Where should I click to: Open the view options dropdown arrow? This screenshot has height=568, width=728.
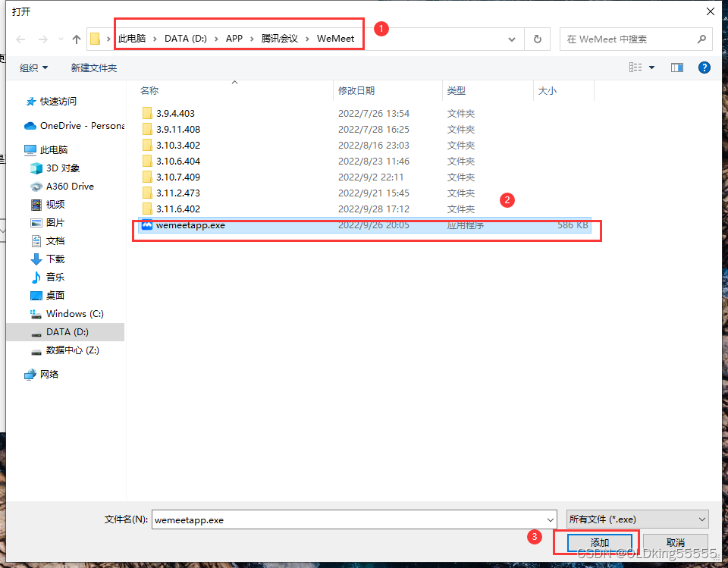(651, 67)
